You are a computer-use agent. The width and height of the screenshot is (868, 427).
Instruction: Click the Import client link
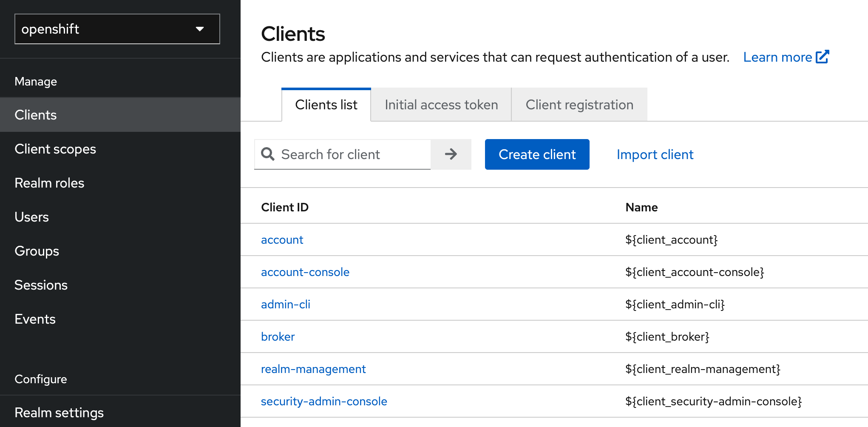tap(655, 154)
